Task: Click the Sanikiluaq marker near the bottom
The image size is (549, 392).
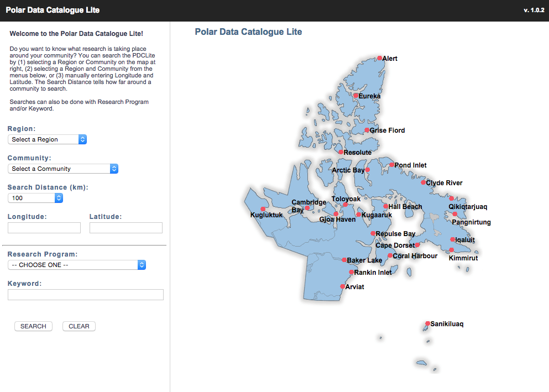Action: point(427,323)
